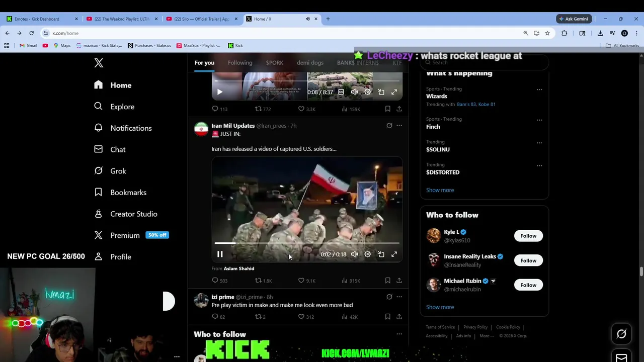Go to Home in sidebar

coord(113,85)
